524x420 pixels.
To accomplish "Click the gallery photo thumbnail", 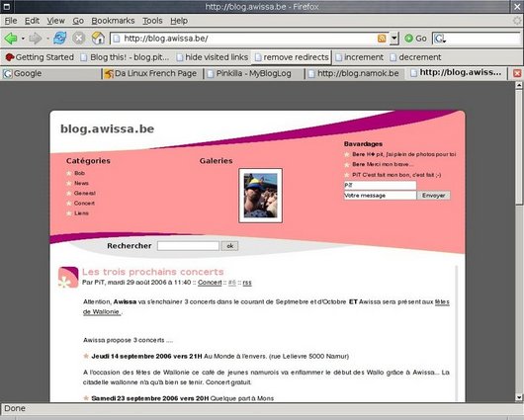I will coord(260,196).
